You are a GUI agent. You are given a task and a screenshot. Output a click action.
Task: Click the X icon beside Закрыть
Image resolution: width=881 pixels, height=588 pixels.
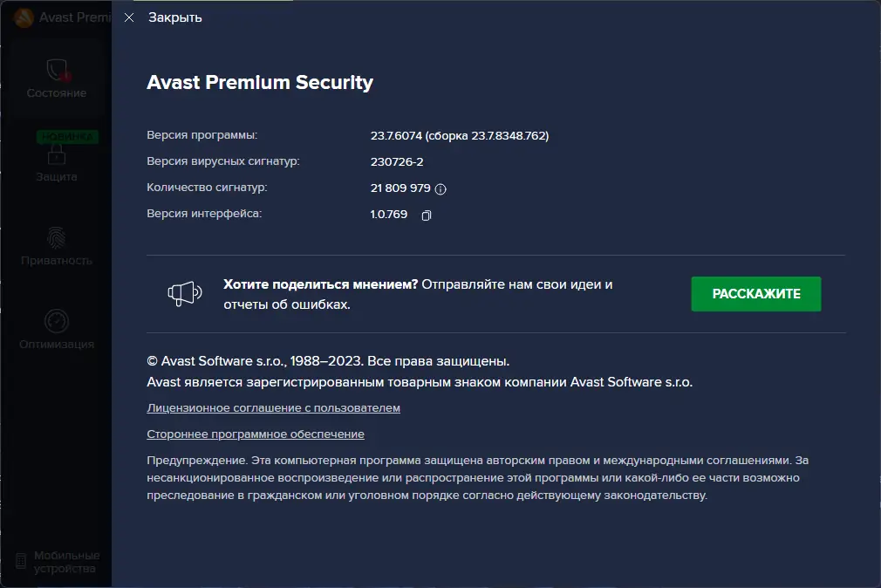pyautogui.click(x=129, y=17)
